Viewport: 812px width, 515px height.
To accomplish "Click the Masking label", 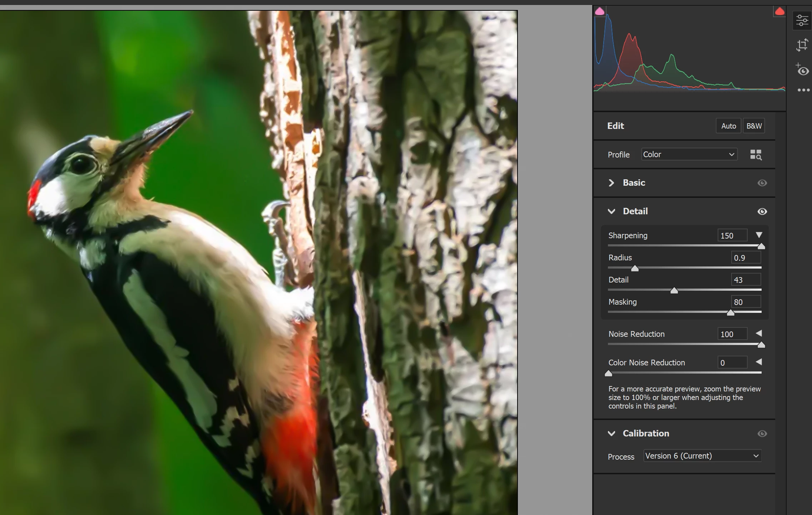I will (x=623, y=302).
